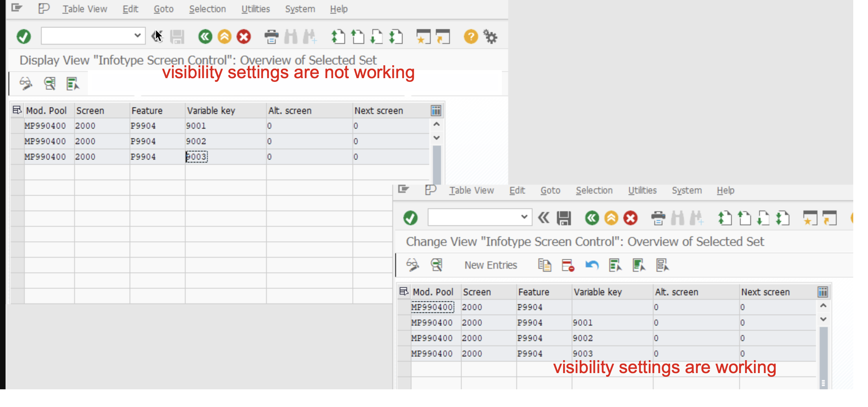
Task: Select row selector for 9001 in Display View
Action: [x=17, y=126]
